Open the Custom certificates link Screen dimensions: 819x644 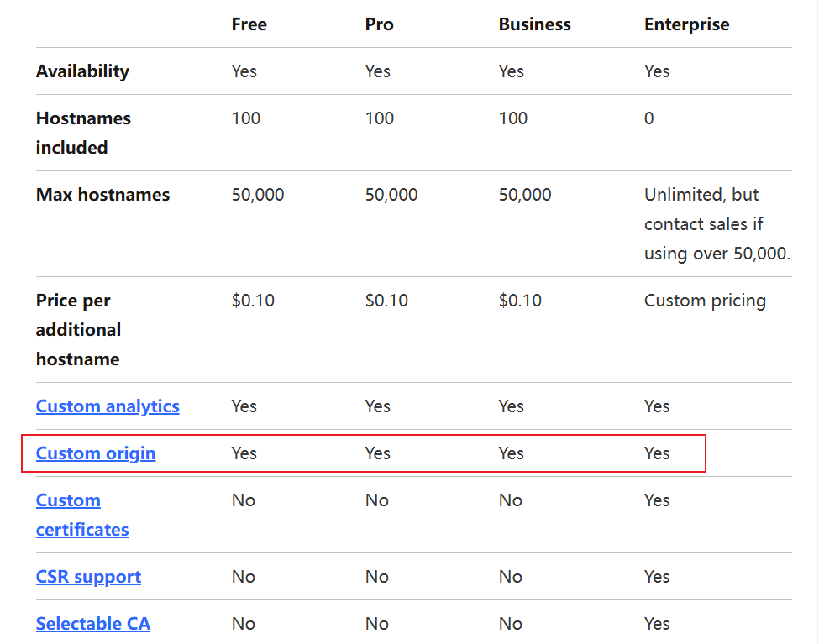click(x=81, y=515)
